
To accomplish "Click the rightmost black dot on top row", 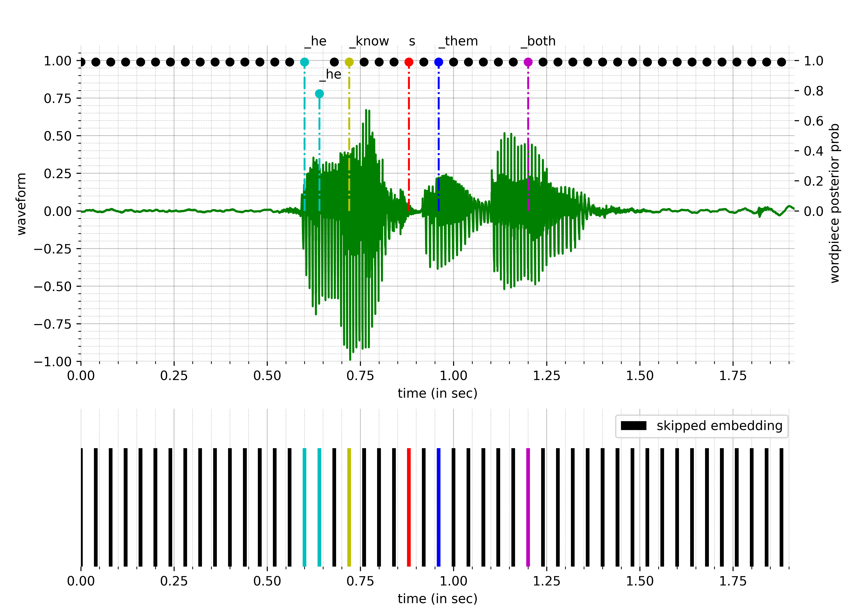I will coord(781,62).
